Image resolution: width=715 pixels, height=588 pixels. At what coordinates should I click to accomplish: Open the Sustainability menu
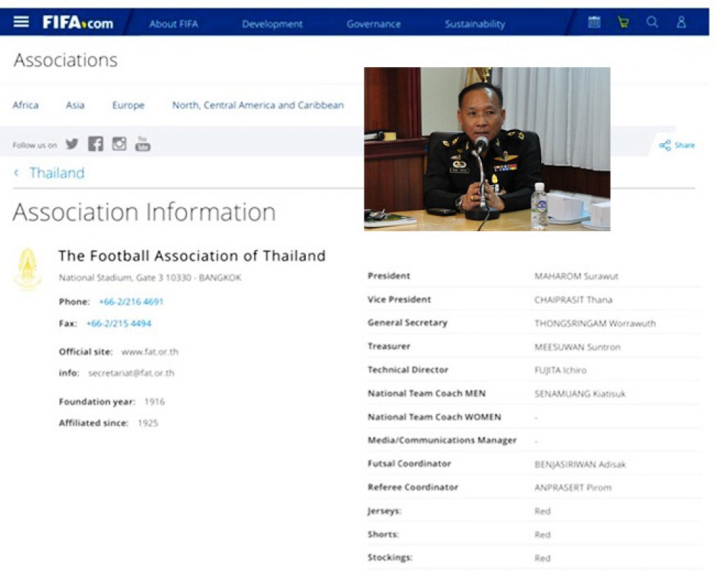[475, 24]
